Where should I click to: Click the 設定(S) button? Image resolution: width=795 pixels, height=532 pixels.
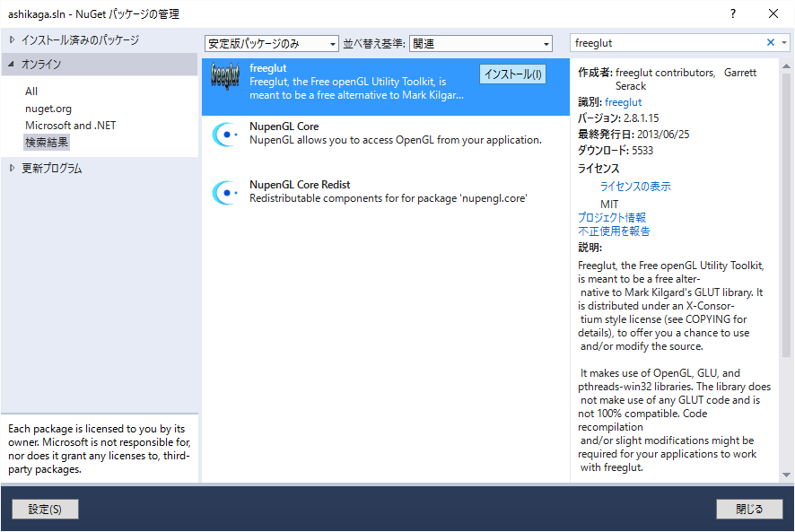[x=45, y=510]
